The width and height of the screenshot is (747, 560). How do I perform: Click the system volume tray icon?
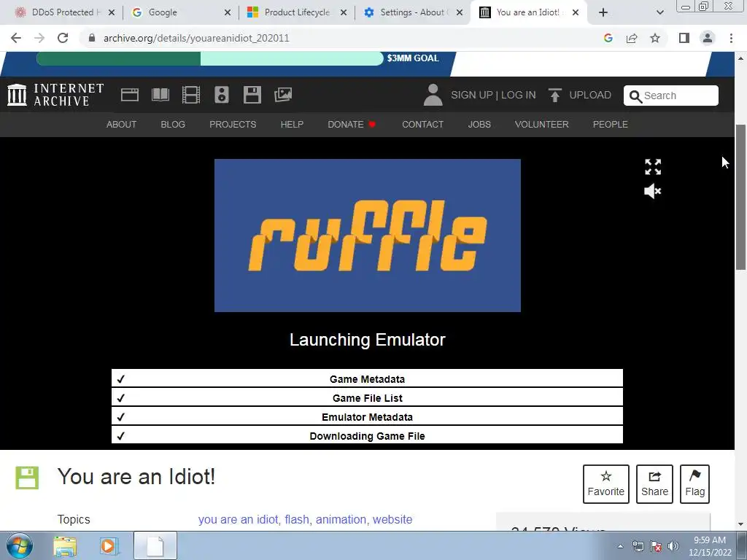click(x=673, y=546)
